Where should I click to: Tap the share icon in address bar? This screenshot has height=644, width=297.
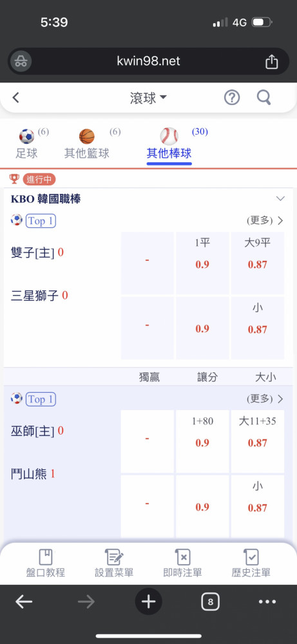271,61
